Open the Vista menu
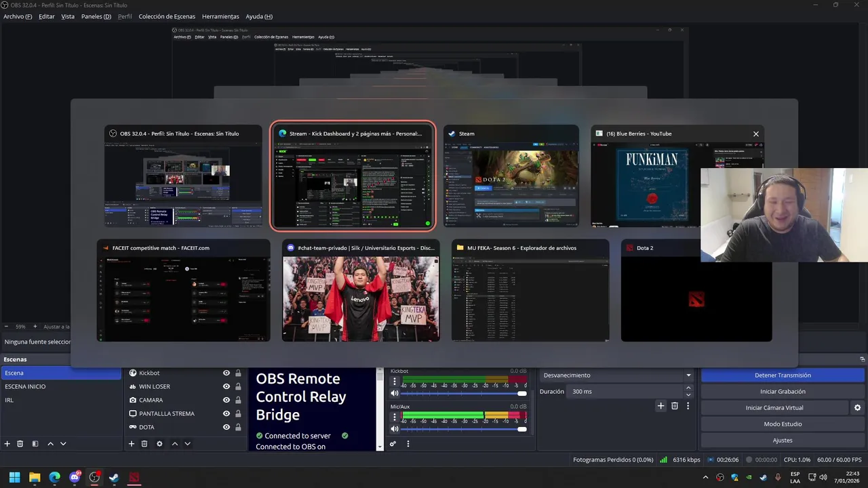The image size is (868, 488). (68, 16)
